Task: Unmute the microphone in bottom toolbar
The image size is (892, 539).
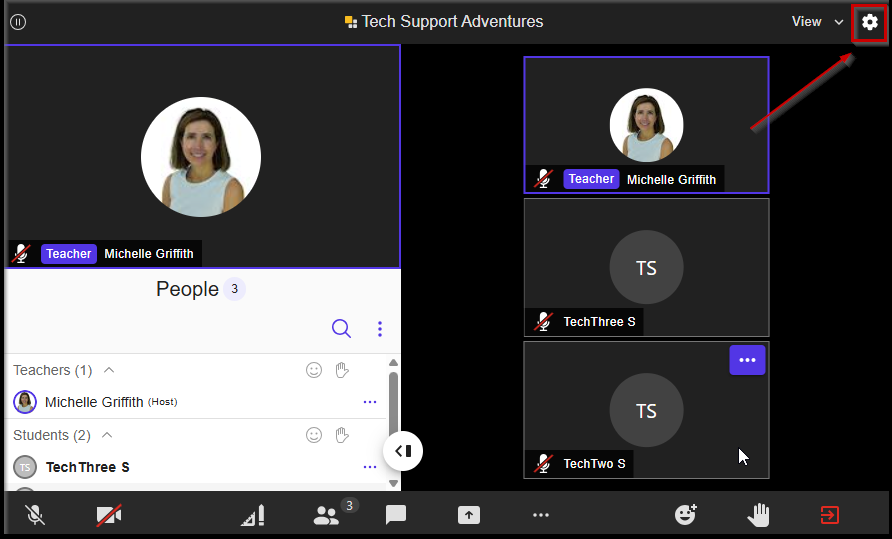Action: tap(35, 515)
